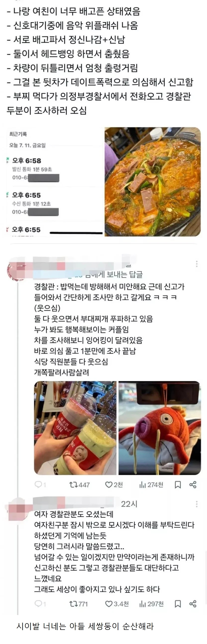View the 297천 view statistics icon
Viewport: 207px width, 644px height.
[x=143, y=604]
